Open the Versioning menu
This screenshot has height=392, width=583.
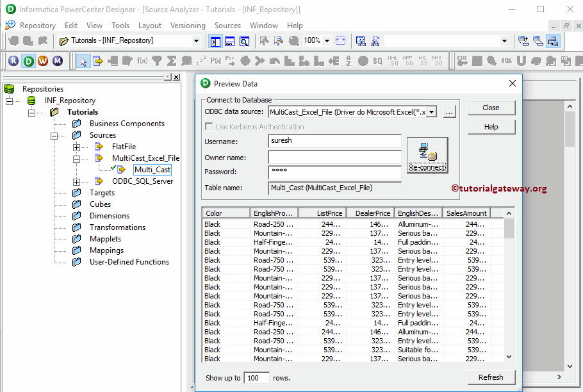pyautogui.click(x=188, y=26)
